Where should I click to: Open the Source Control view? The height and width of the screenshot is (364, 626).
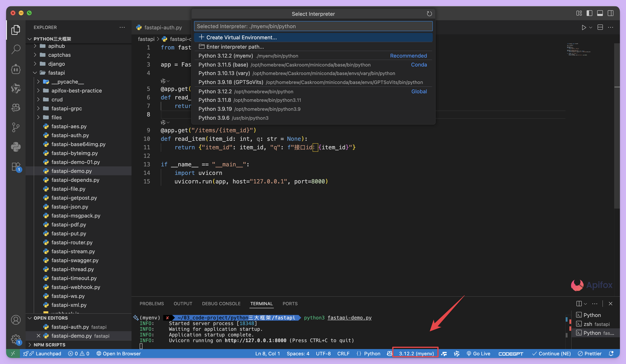click(x=16, y=127)
